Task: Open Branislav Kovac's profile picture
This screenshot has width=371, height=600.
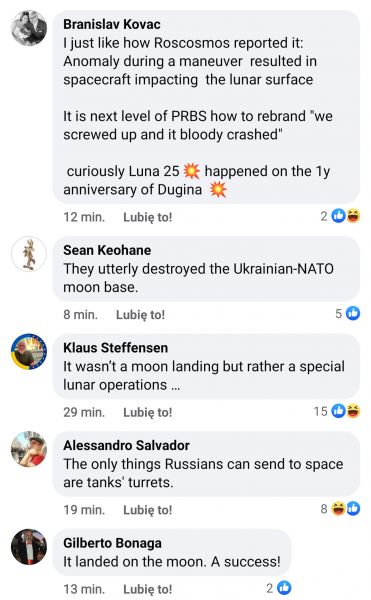Action: (29, 28)
